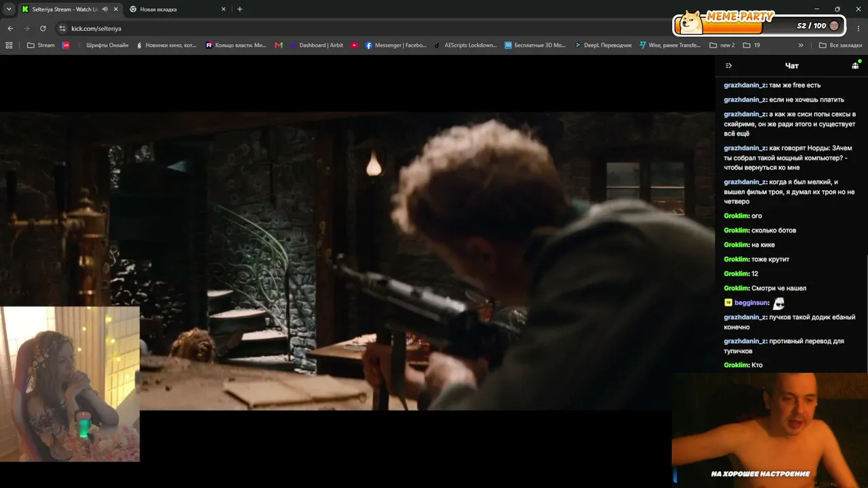The image size is (868, 488).
Task: Click the chat message 'там же free есть'
Action: 795,85
